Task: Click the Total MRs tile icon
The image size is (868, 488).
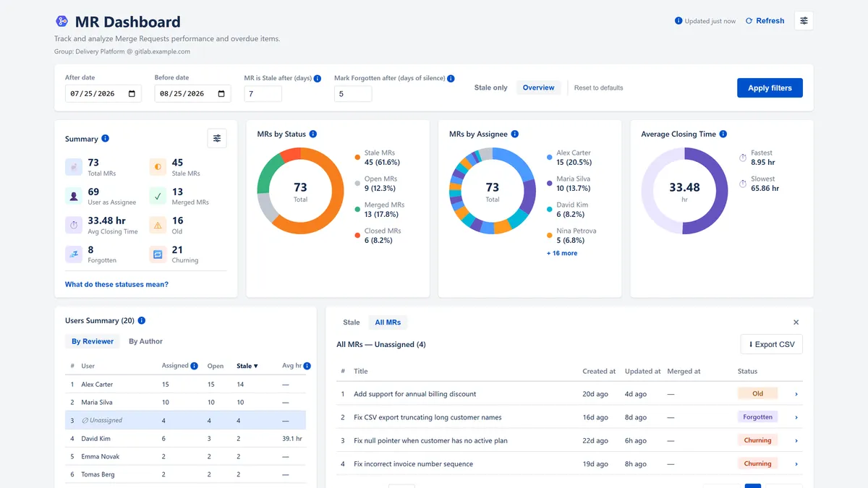Action: tap(74, 167)
